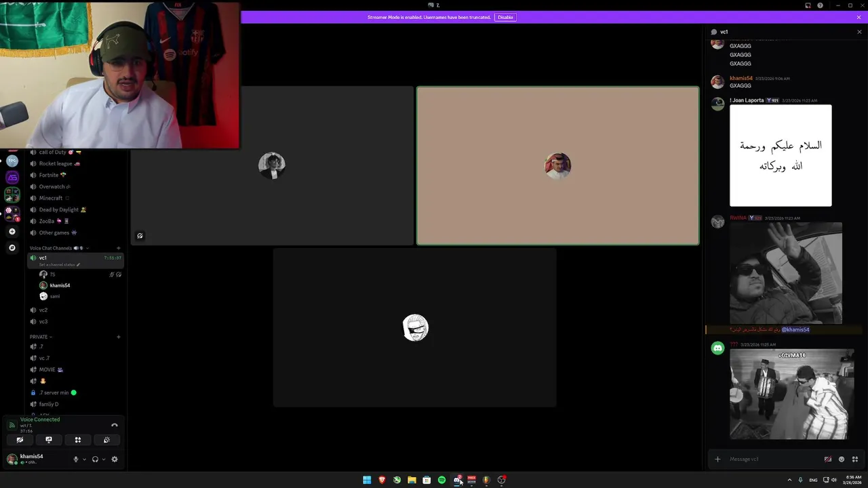Viewport: 868px width, 488px height.
Task: Mute microphone next to khamis54
Action: (x=76, y=459)
